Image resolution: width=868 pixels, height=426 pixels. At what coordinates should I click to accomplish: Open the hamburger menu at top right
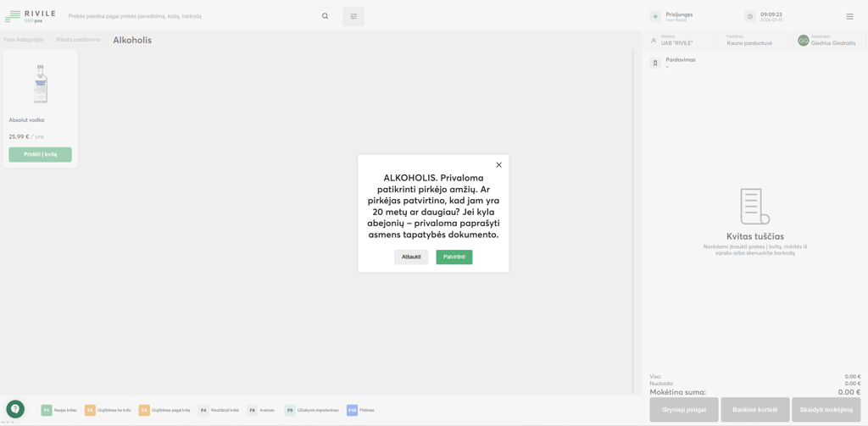point(849,16)
